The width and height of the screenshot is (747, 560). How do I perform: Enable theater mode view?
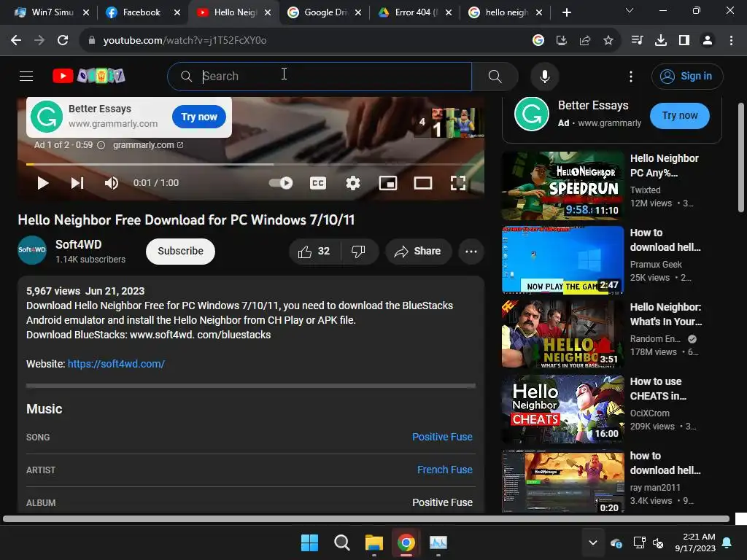pyautogui.click(x=423, y=183)
